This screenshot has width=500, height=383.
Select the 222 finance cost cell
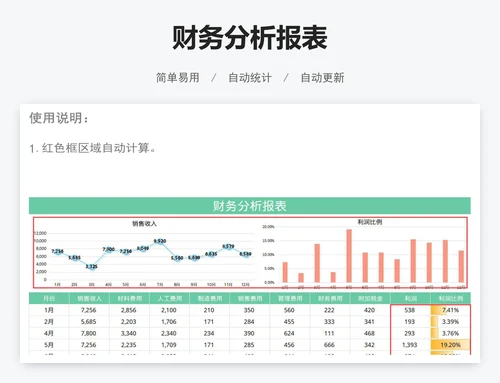[329, 310]
